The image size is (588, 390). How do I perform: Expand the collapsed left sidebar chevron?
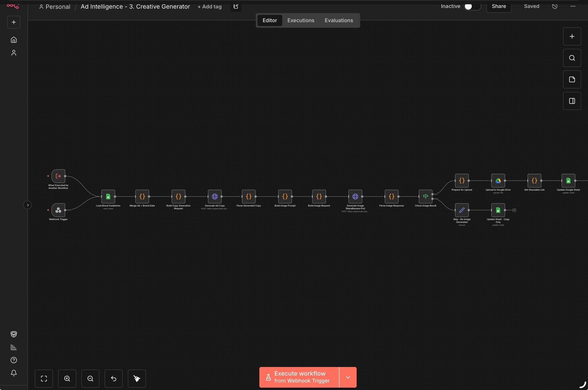(28, 205)
